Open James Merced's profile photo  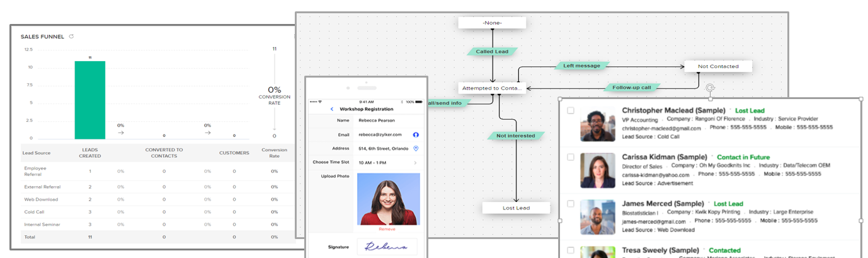coord(598,217)
